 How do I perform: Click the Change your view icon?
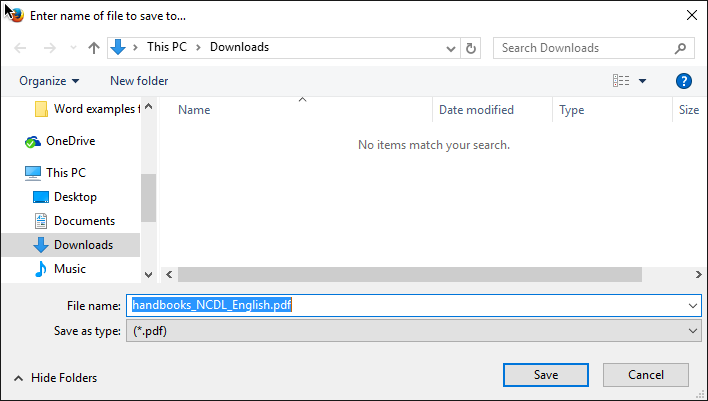(x=622, y=81)
